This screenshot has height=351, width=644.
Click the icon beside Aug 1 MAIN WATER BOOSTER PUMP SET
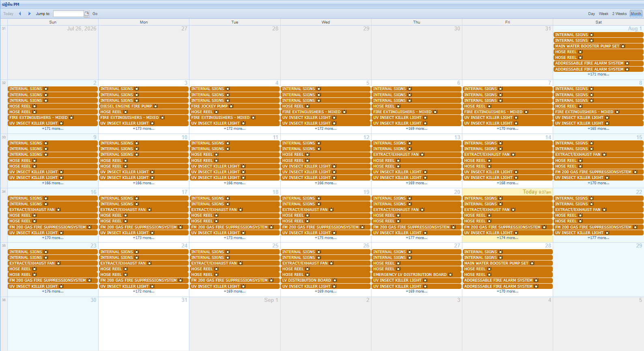tap(623, 46)
